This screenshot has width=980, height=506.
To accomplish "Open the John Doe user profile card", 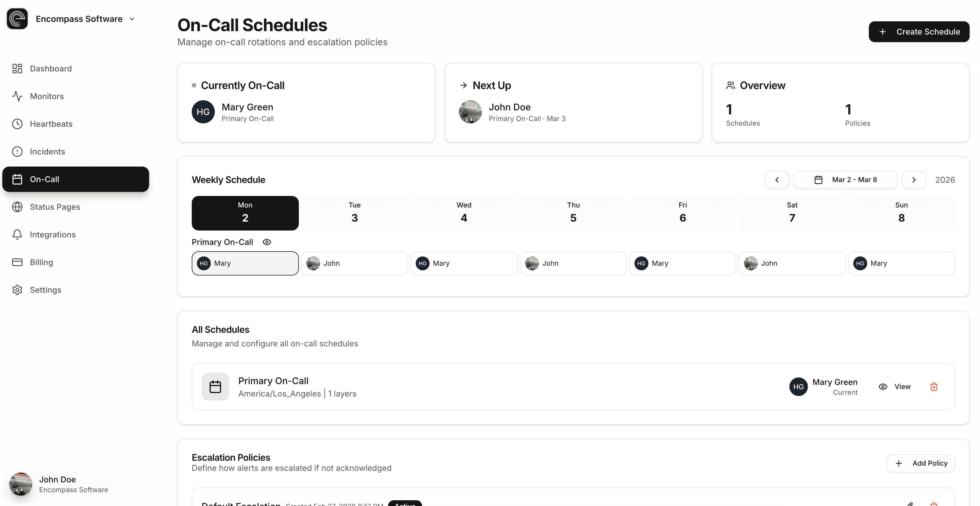I will point(75,484).
